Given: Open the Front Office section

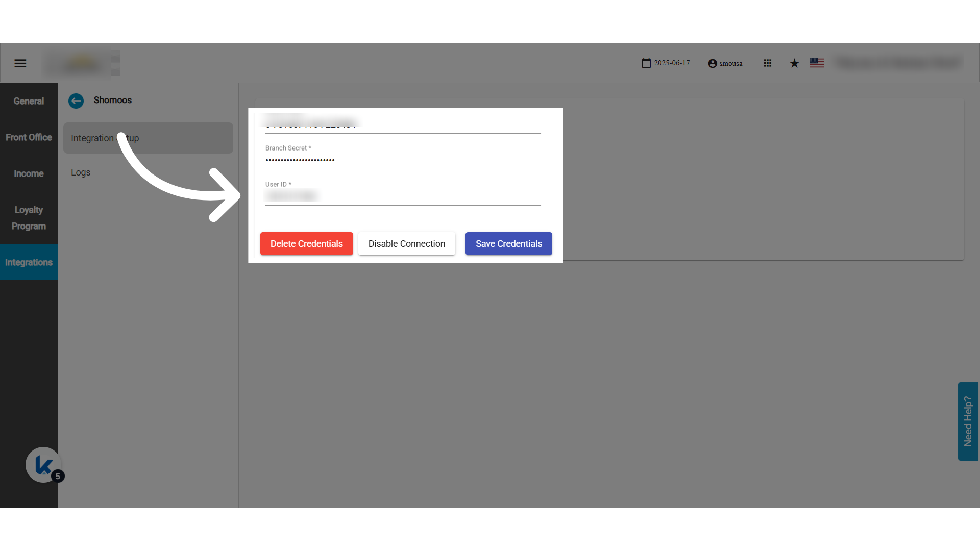Looking at the screenshot, I should click(x=29, y=137).
